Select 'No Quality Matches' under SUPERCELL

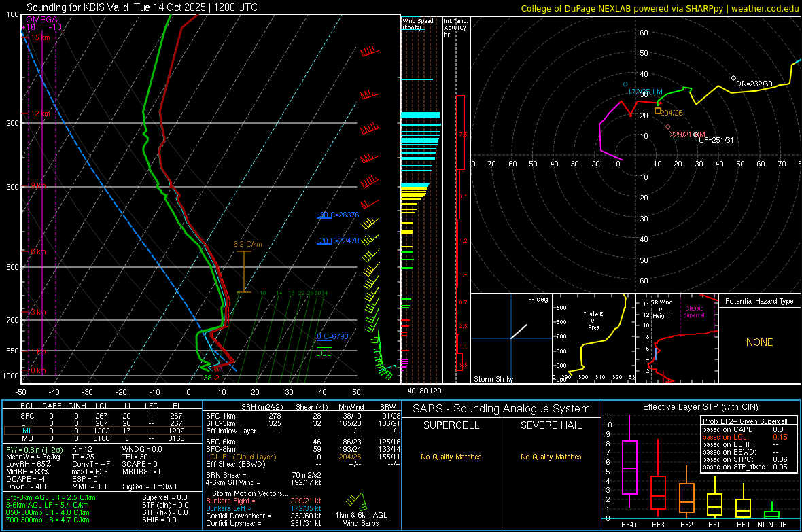pos(451,457)
